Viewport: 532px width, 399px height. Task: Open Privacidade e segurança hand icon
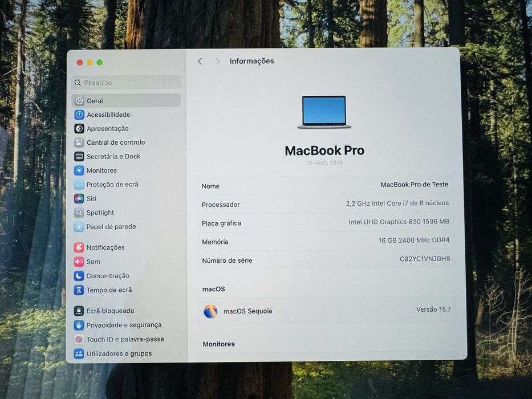coord(79,325)
